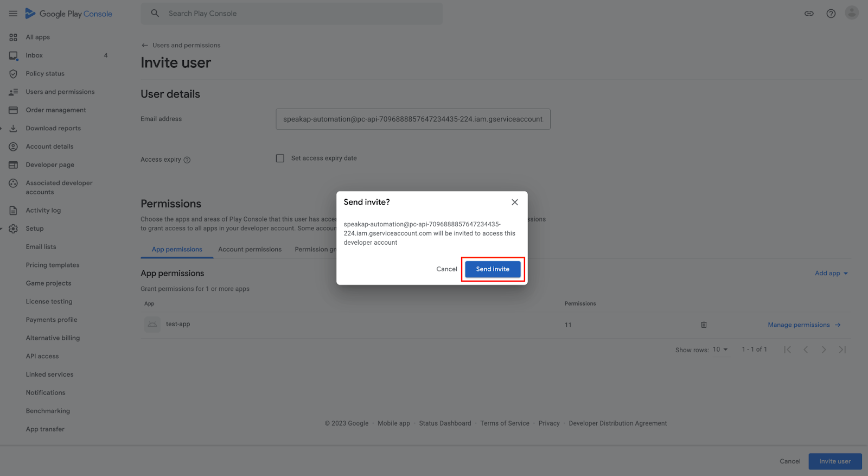Image resolution: width=868 pixels, height=476 pixels.
Task: Click the Inbox icon in sidebar
Action: [13, 55]
